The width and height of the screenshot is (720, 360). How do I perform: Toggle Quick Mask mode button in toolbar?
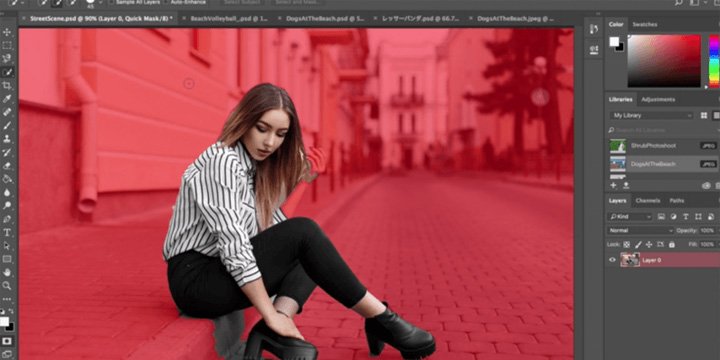click(7, 341)
